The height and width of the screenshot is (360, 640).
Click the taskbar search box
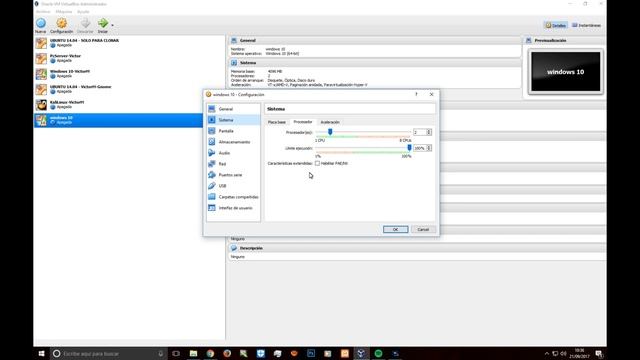click(x=109, y=353)
